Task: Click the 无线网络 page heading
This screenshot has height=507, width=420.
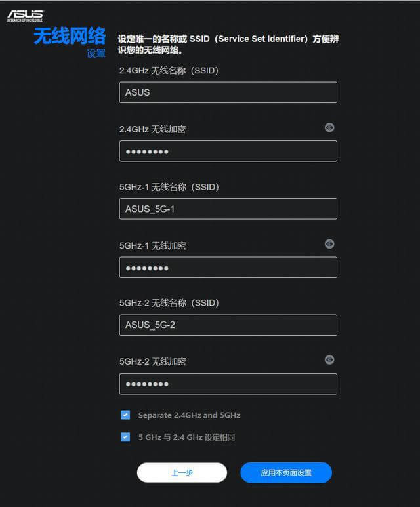Action: 70,37
